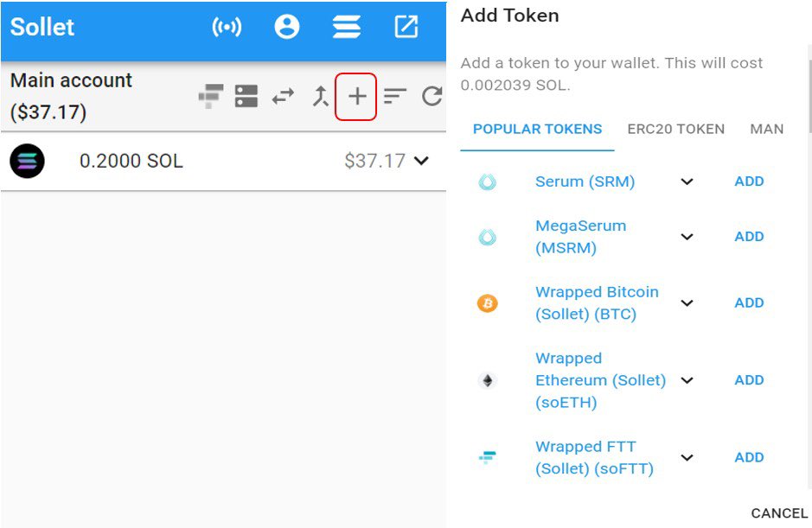Select the POPULAR TOKENS tab
This screenshot has width=812, height=528.
click(x=537, y=130)
